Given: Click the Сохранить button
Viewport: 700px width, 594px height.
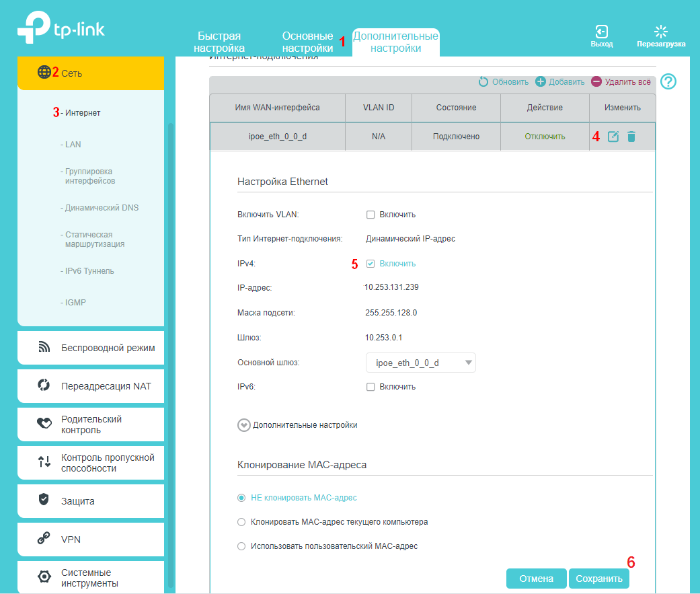Looking at the screenshot, I should tap(599, 579).
